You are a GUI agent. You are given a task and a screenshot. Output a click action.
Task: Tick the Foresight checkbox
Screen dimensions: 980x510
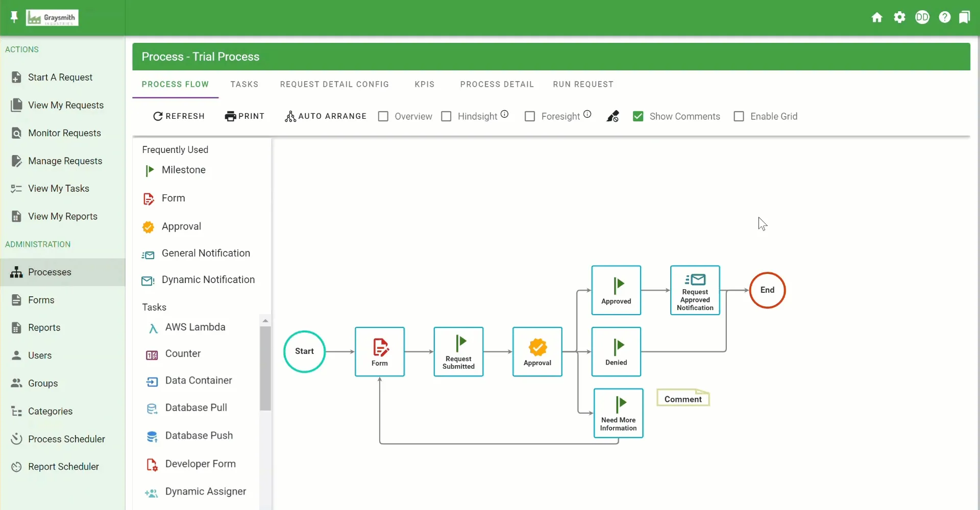click(x=530, y=117)
